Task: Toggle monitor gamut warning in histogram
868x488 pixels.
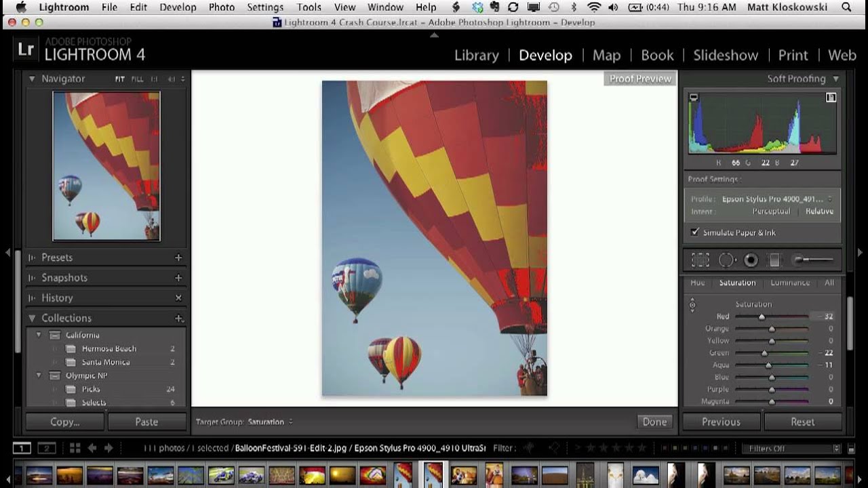Action: [x=694, y=98]
